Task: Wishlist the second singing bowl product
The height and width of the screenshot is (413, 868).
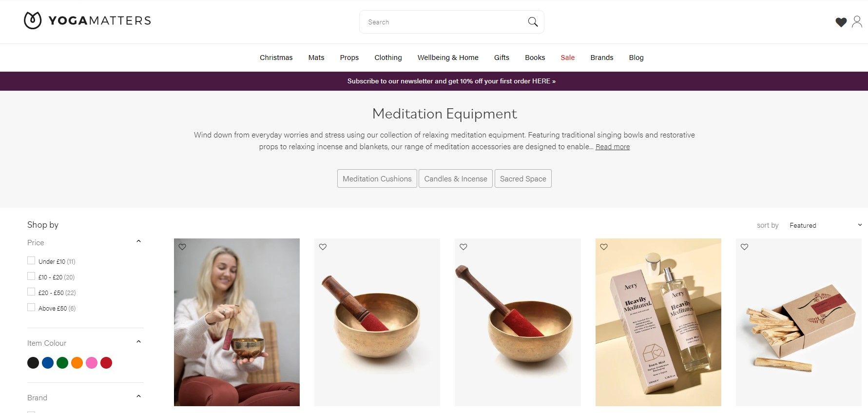Action: [x=463, y=247]
